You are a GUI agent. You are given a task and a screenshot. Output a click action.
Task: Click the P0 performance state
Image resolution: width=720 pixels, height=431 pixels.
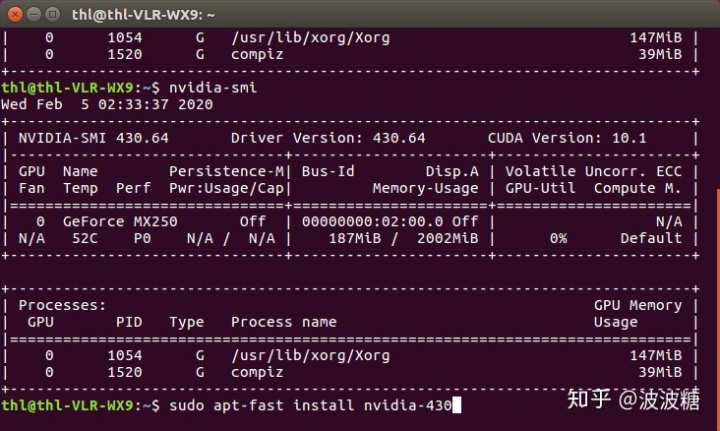point(142,239)
